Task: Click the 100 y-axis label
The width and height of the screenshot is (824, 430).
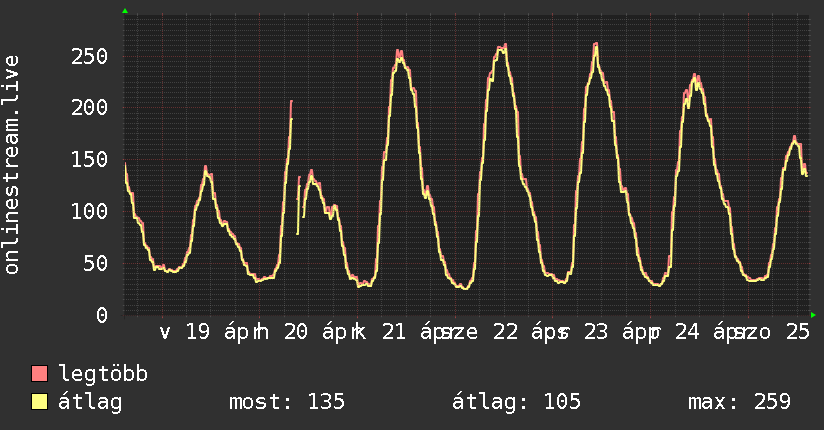Action: coord(89,211)
